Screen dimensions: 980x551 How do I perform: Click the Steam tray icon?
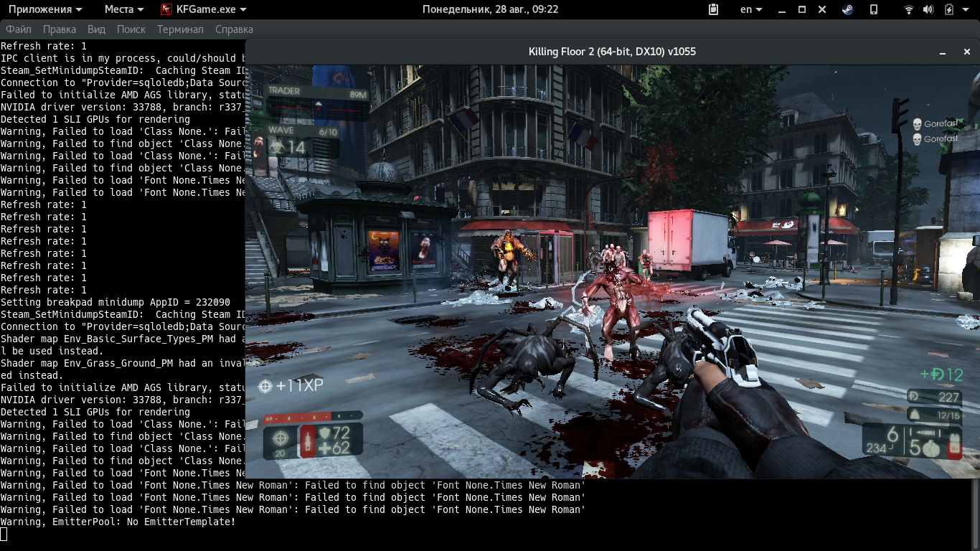click(x=847, y=9)
